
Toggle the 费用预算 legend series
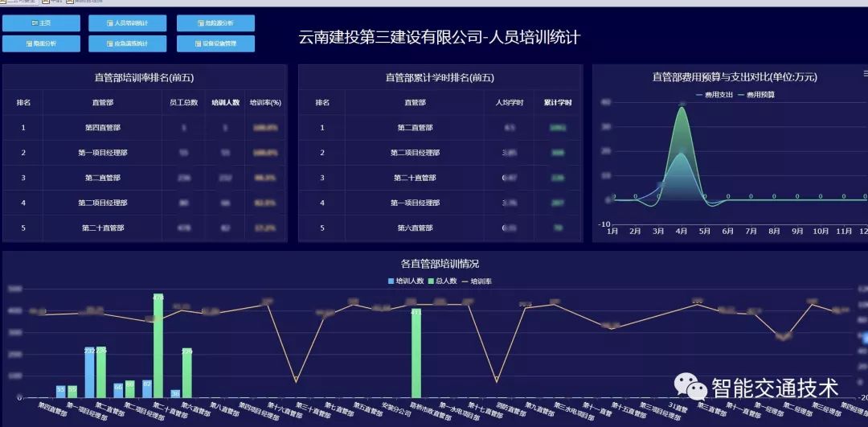[756, 95]
